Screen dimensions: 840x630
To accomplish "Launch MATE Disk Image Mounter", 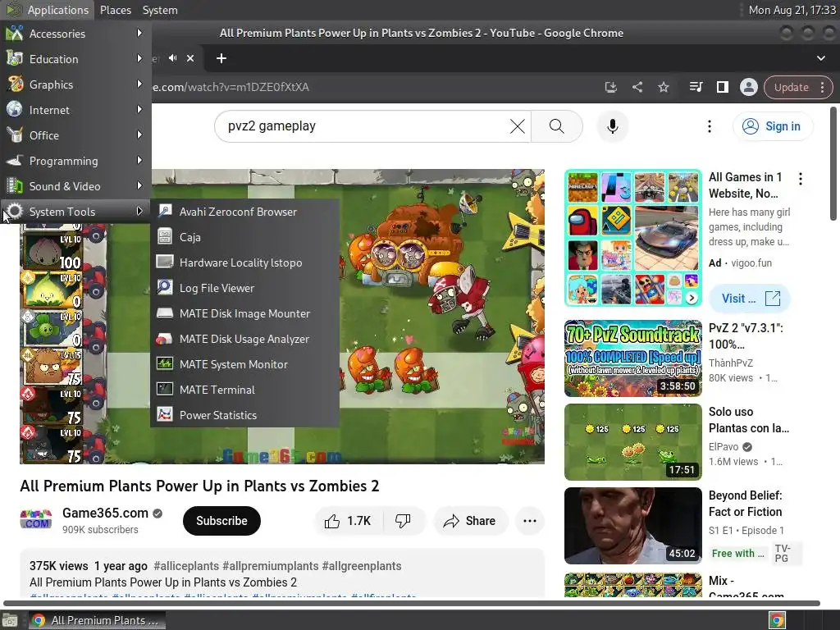I will tap(244, 313).
